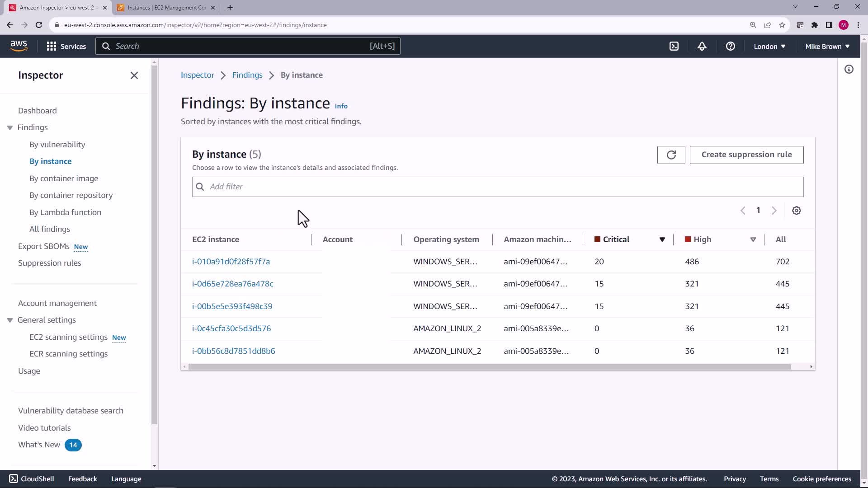The image size is (868, 488).
Task: Collapse the Findings section in sidebar
Action: (10, 128)
